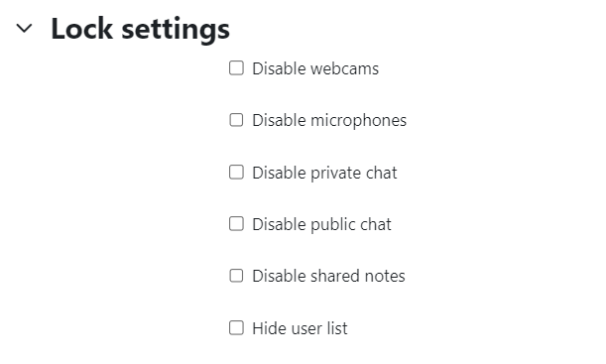606x364 pixels.
Task: Select the Disable shared notes checkbox
Action: pos(236,276)
